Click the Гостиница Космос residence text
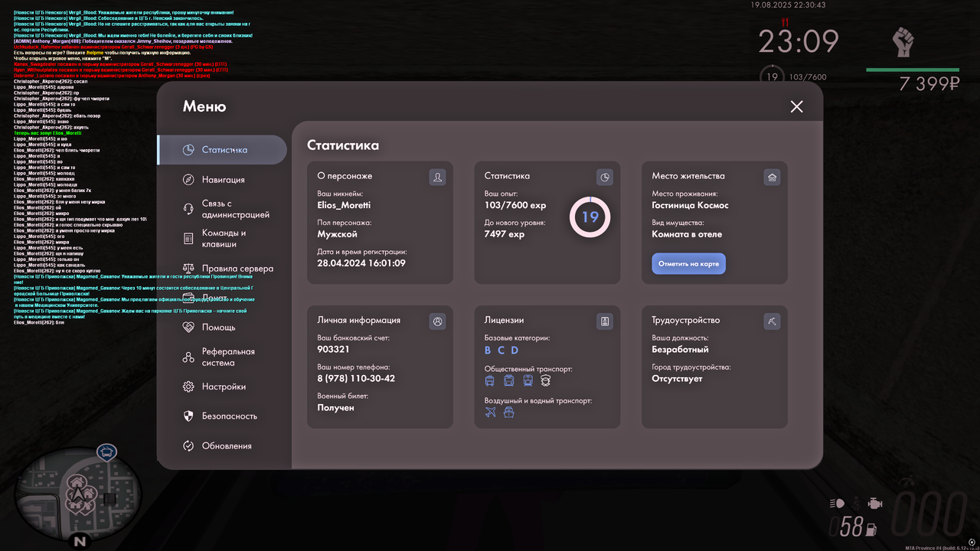 pos(691,205)
